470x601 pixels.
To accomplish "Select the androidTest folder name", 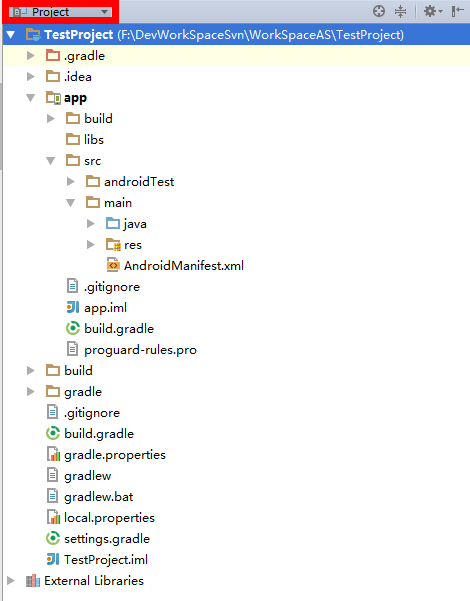I will (139, 182).
